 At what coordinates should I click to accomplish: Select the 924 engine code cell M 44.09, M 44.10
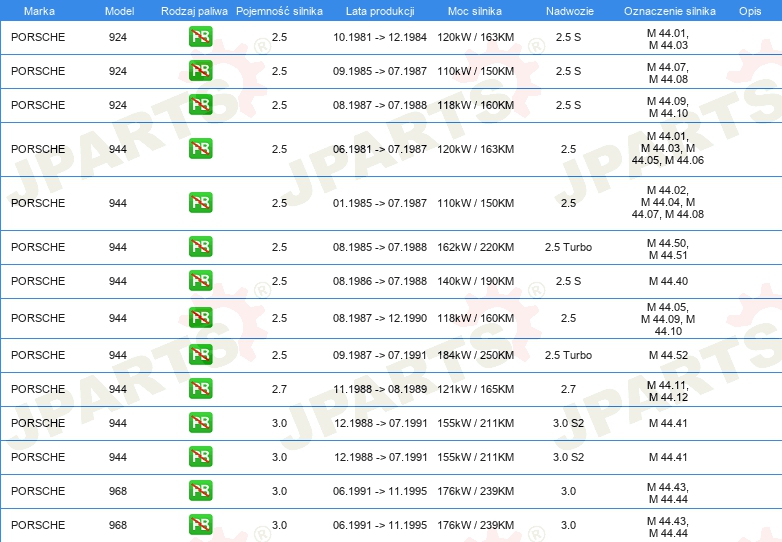(668, 107)
